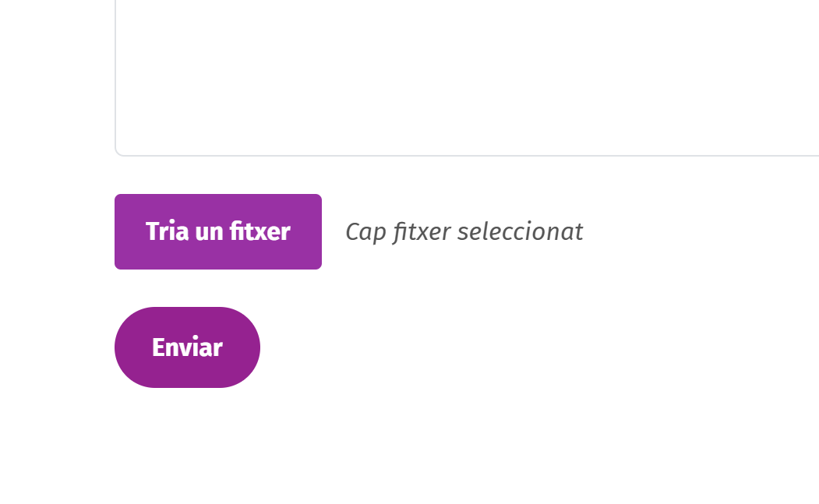This screenshot has height=504, width=819.
Task: Click inside the large text area
Action: [x=468, y=78]
